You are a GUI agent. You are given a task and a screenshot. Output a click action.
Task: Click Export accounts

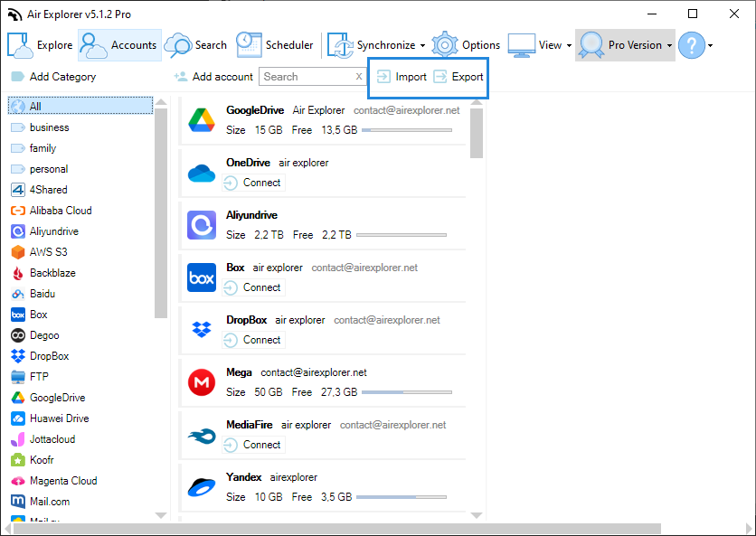point(458,77)
